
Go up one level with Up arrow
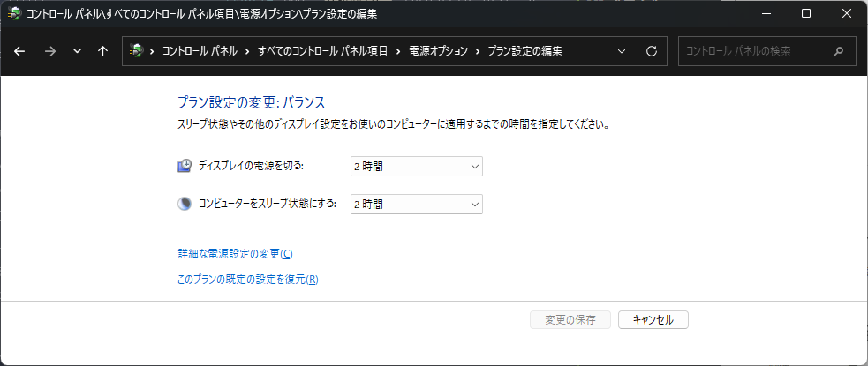click(x=102, y=51)
